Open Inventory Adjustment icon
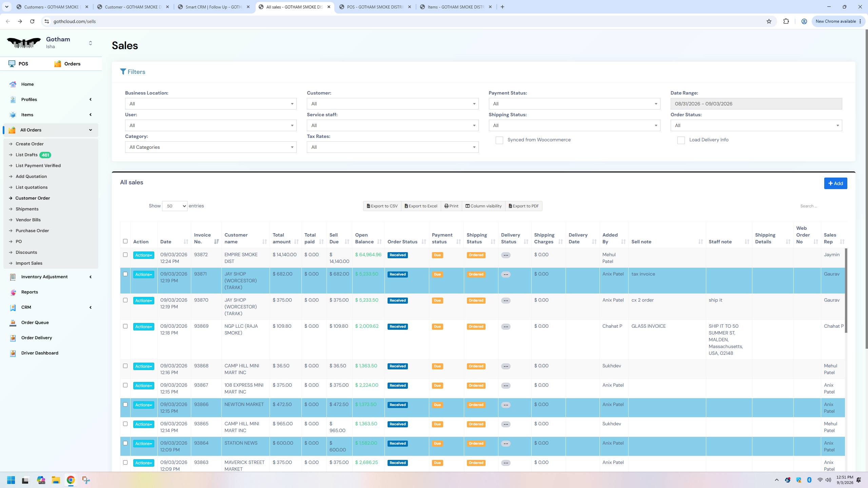Screen dimensions: 868x488 [x=13, y=277]
